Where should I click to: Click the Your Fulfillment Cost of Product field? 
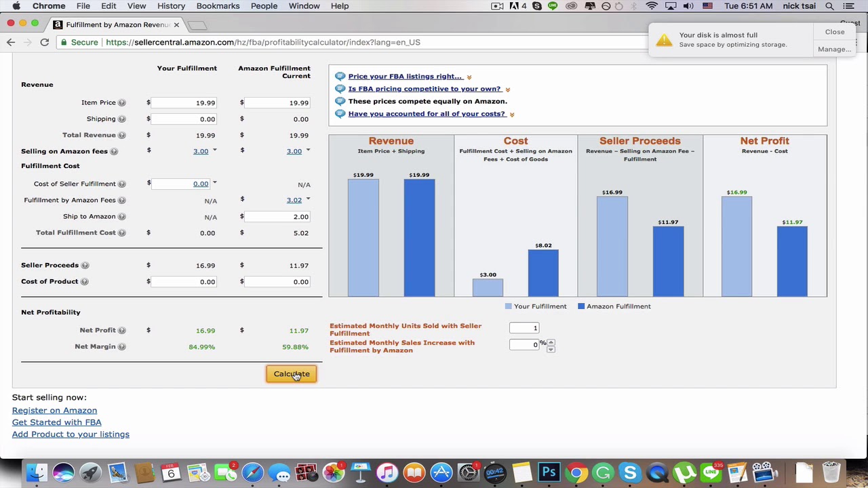pos(184,282)
